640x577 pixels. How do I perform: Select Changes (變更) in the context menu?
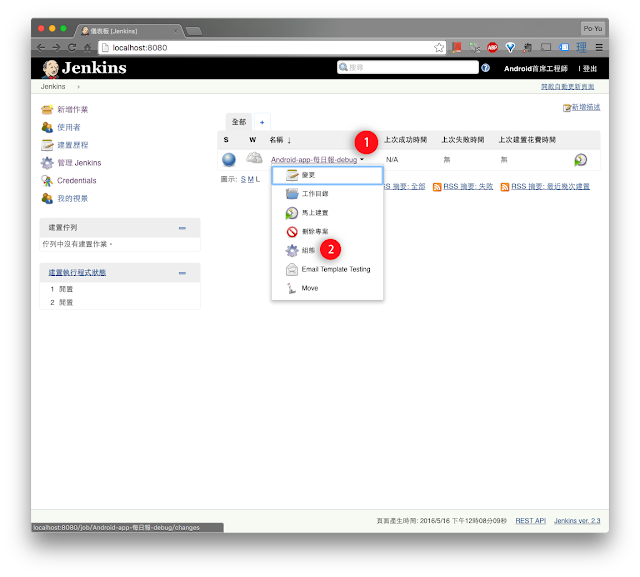coord(327,175)
